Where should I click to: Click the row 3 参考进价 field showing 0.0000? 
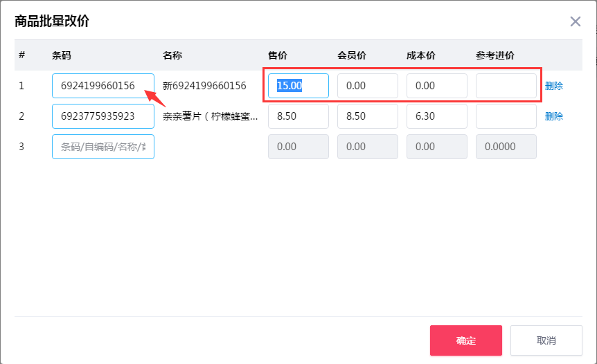(506, 147)
